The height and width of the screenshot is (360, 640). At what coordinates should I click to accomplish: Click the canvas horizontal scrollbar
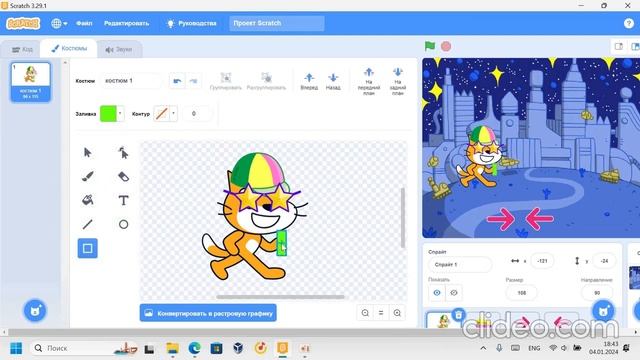[x=280, y=297]
